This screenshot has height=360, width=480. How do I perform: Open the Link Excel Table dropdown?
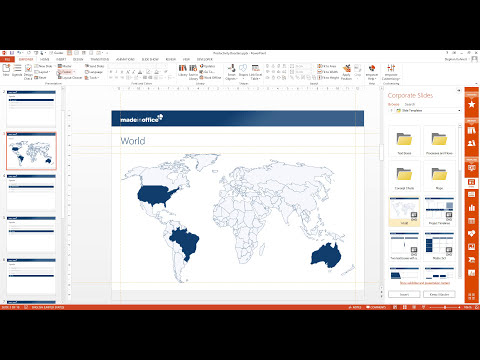[x=255, y=72]
